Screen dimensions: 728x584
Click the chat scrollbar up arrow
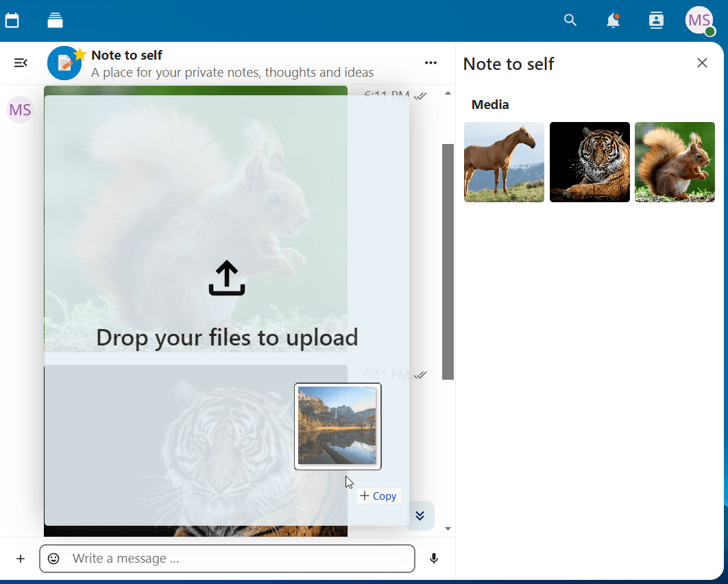[x=448, y=93]
